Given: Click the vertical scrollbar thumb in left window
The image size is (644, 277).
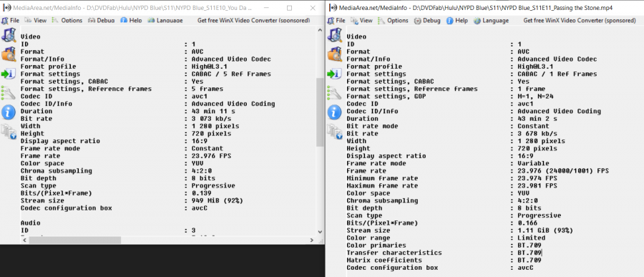Looking at the screenshot, I should click(x=320, y=112).
